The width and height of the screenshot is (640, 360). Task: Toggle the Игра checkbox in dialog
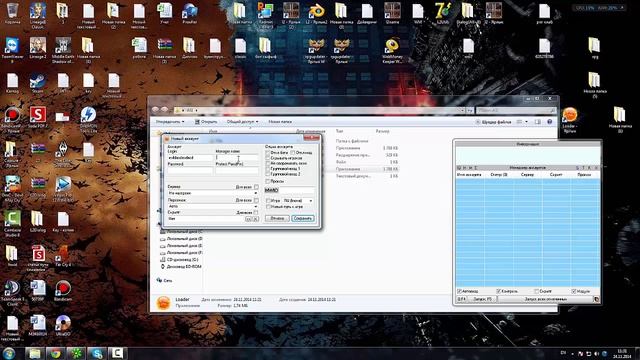268,201
